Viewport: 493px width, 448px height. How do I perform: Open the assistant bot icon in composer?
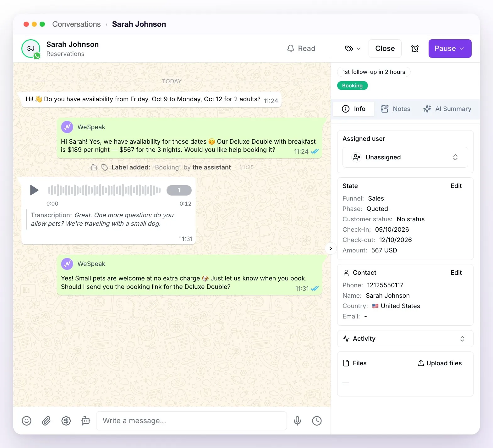tap(85, 421)
